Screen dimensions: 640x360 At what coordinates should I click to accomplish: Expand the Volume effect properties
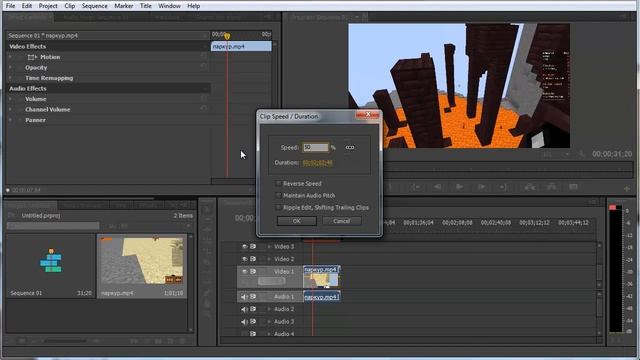10,99
